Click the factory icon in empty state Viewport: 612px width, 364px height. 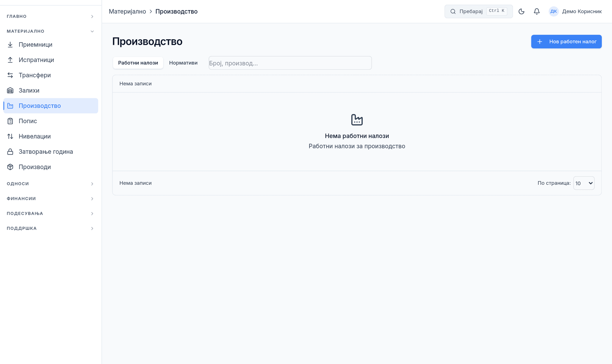[x=357, y=120]
